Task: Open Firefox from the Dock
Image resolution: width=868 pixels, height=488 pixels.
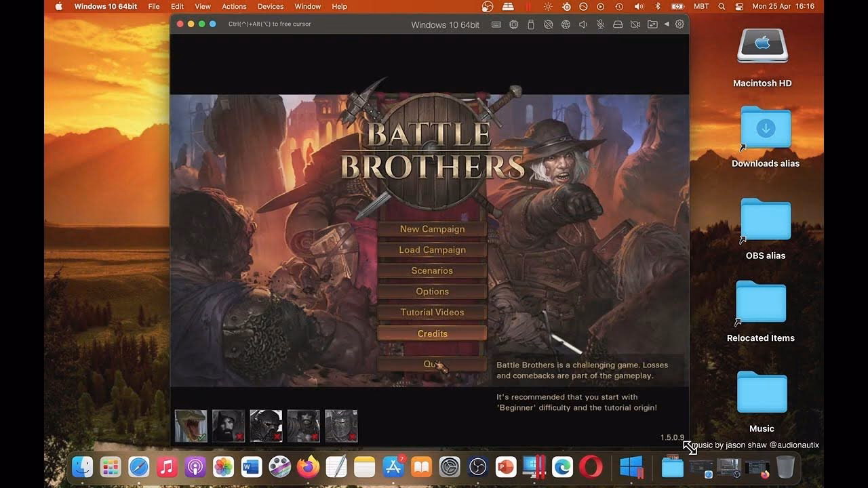Action: click(308, 466)
